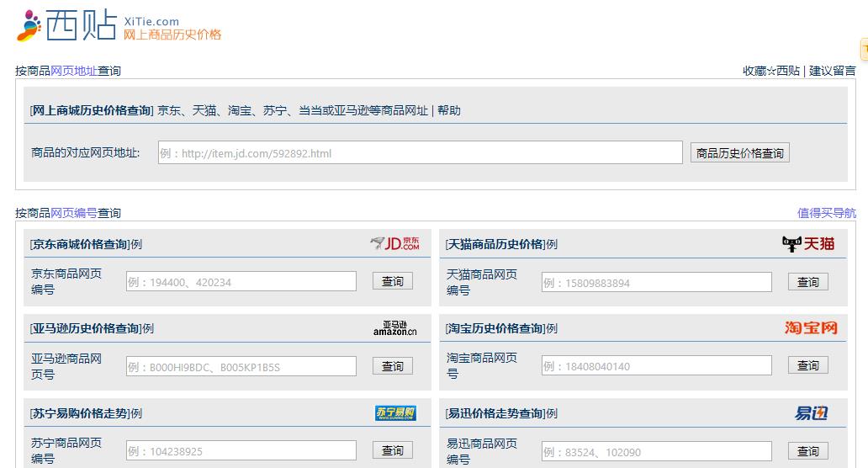Submit the 亚马逊 product number query
The image size is (868, 468).
pyautogui.click(x=392, y=366)
